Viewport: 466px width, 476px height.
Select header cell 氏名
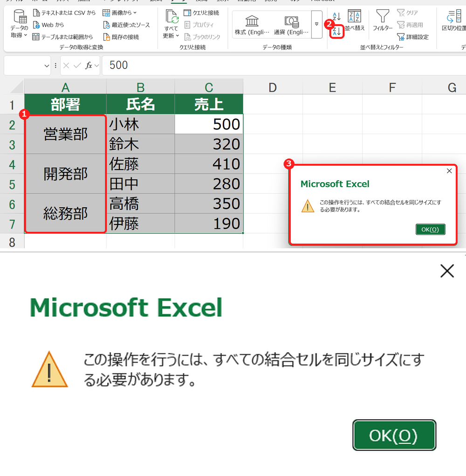(x=140, y=104)
